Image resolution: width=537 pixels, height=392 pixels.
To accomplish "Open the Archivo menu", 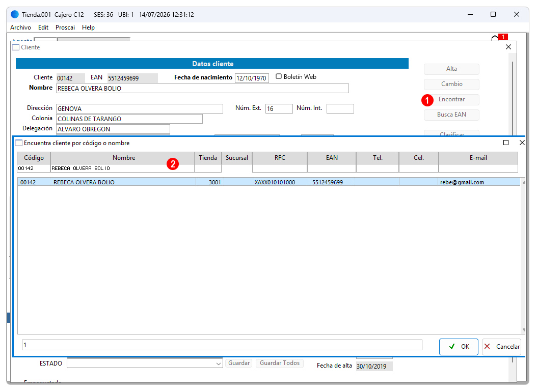I will point(20,27).
